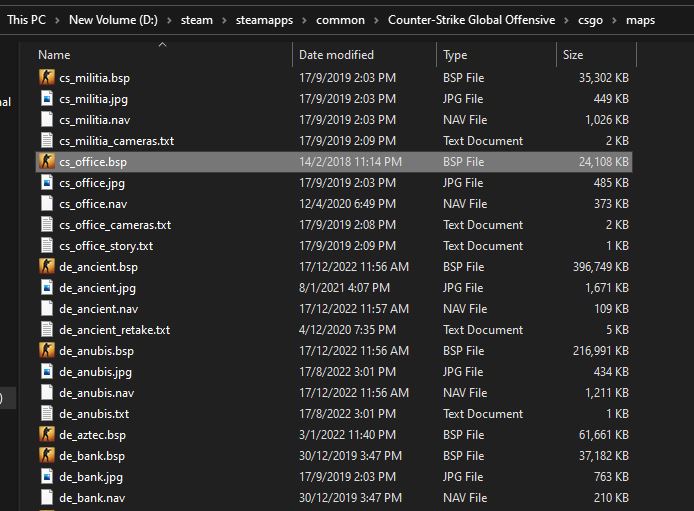This screenshot has width=694, height=511.
Task: Click date 8/1/2021 4:07 PM
Action: tap(344, 288)
